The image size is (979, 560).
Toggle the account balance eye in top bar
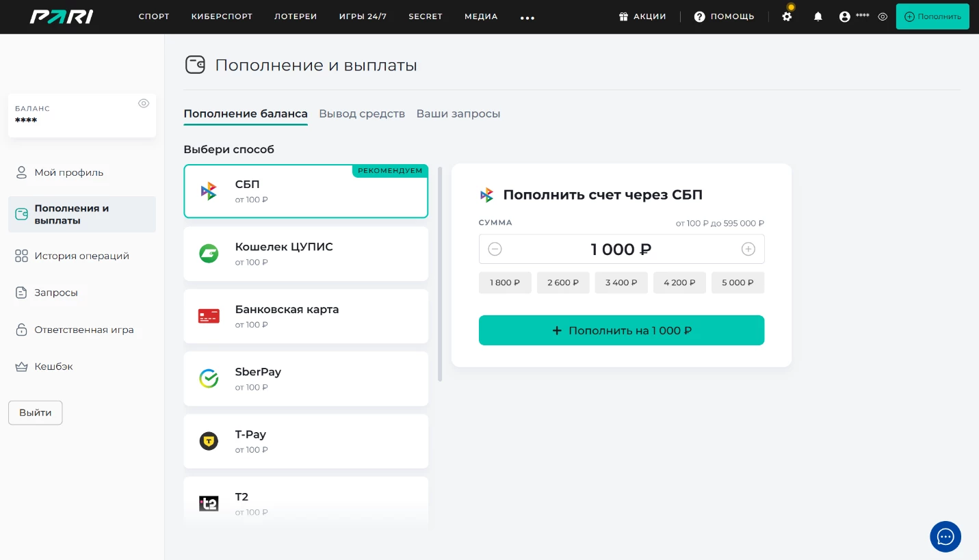[x=882, y=16]
